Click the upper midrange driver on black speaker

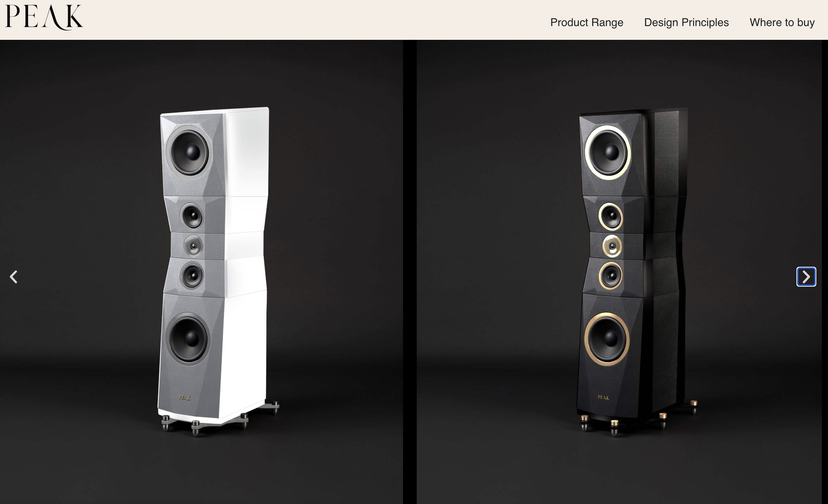611,217
